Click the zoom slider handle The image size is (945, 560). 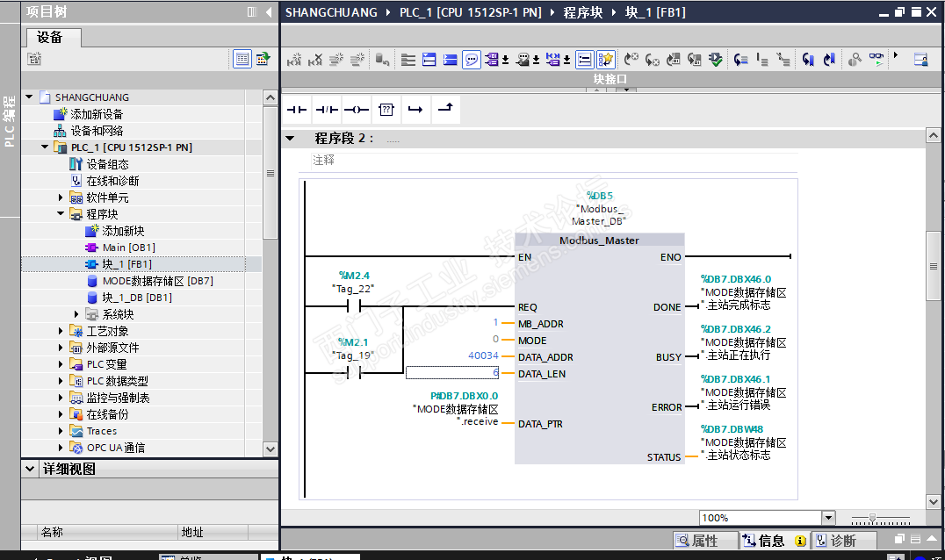(x=871, y=518)
